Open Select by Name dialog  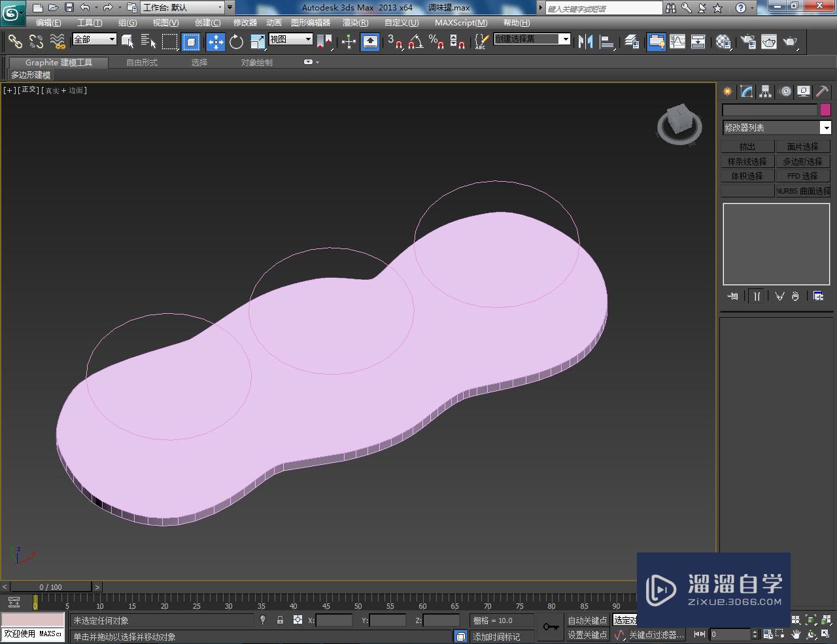[x=149, y=42]
